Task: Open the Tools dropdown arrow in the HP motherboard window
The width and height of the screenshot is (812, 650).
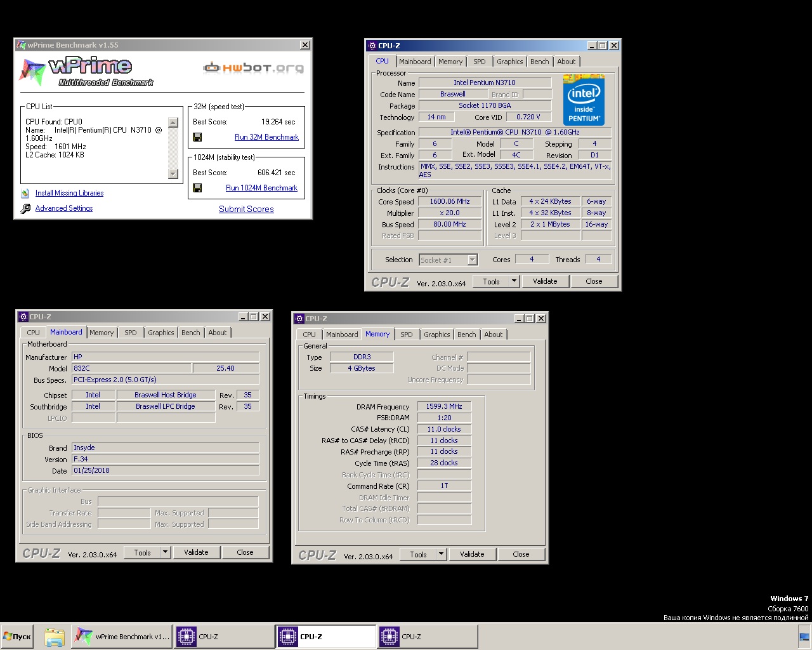Action: point(165,552)
